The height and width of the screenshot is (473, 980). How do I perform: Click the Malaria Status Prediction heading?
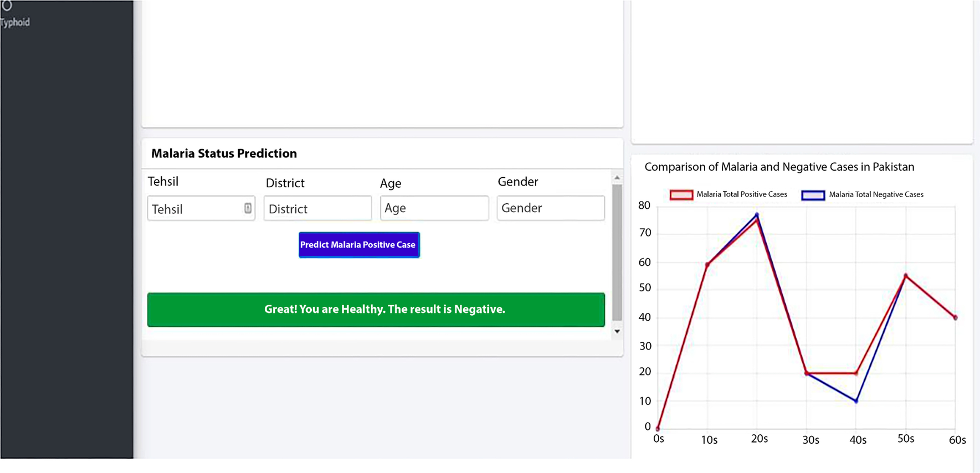point(224,153)
